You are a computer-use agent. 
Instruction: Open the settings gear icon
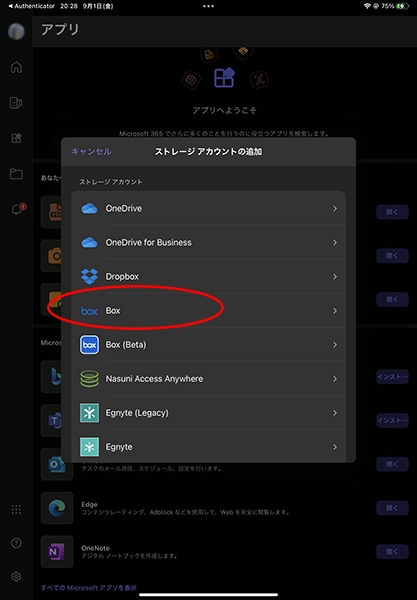click(x=16, y=576)
